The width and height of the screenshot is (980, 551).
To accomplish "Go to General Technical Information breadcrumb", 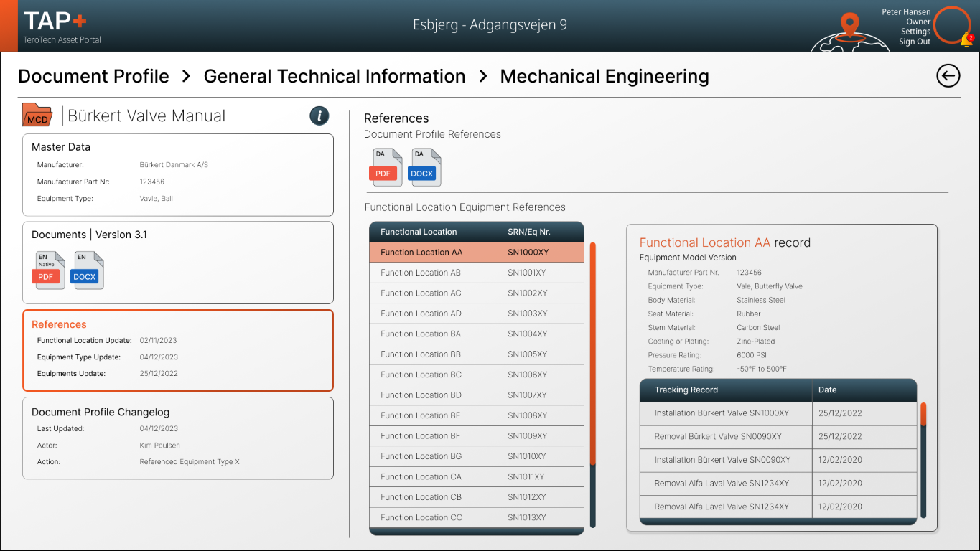I will click(x=335, y=76).
